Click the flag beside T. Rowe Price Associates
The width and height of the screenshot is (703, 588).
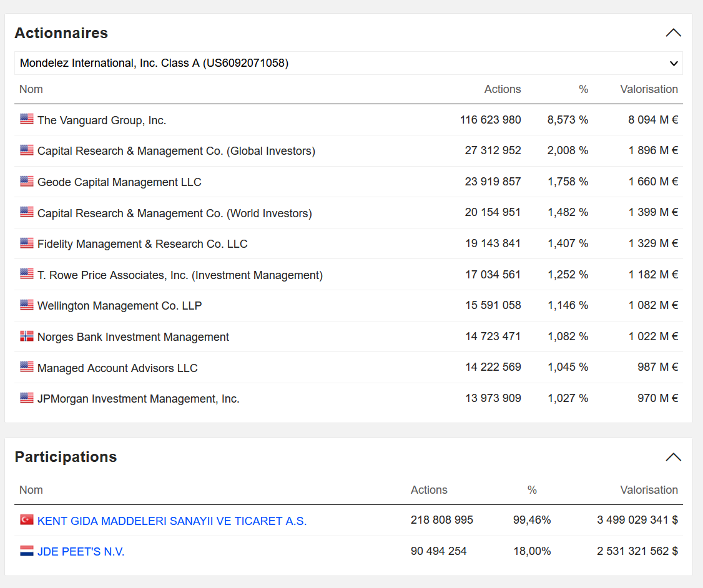[x=27, y=274]
